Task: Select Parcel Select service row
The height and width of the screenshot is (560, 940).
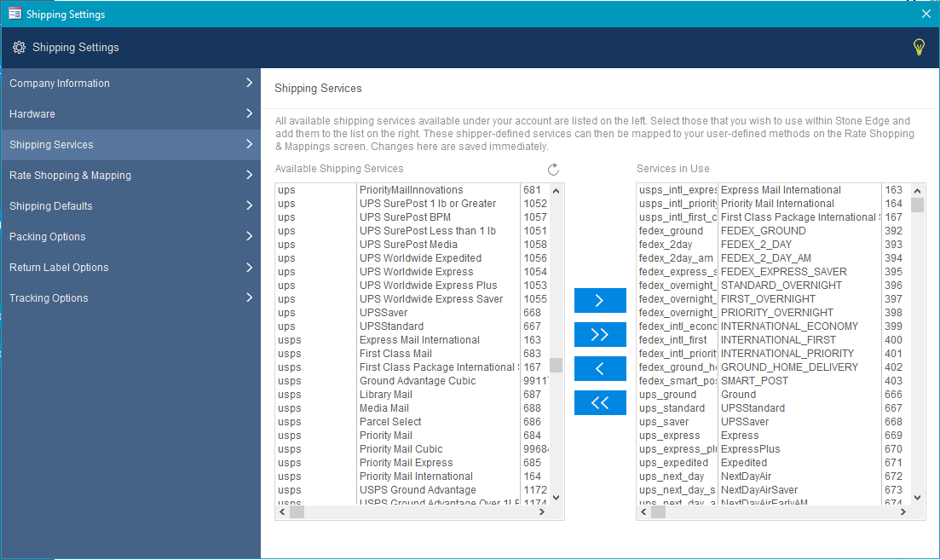Action: pos(412,422)
